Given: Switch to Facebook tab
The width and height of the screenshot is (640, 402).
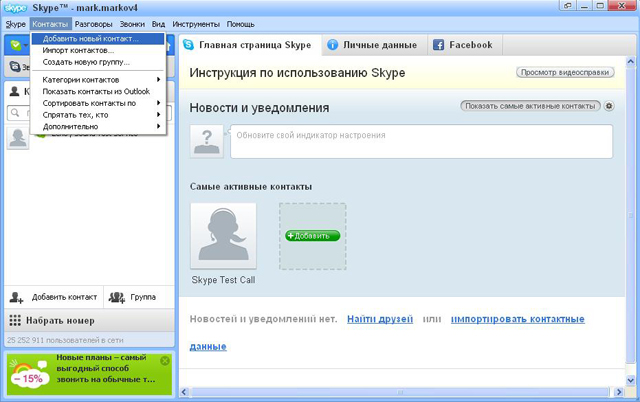Looking at the screenshot, I should [465, 45].
